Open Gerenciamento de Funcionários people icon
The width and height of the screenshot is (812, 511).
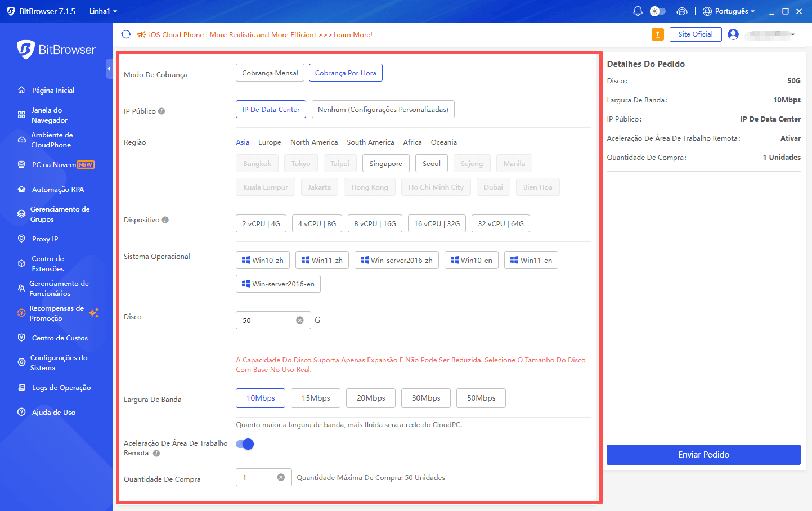[x=21, y=288]
